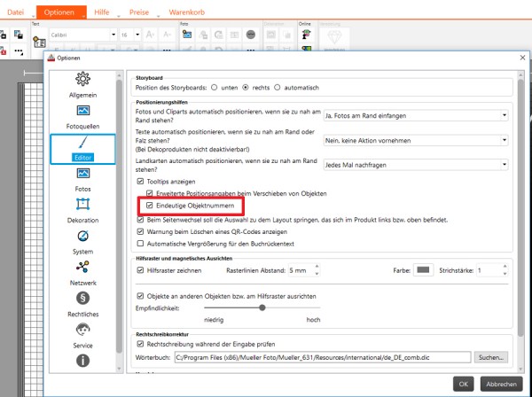Disable the Eindeutige Objektnummern checkbox
The width and height of the screenshot is (532, 397).
click(150, 206)
